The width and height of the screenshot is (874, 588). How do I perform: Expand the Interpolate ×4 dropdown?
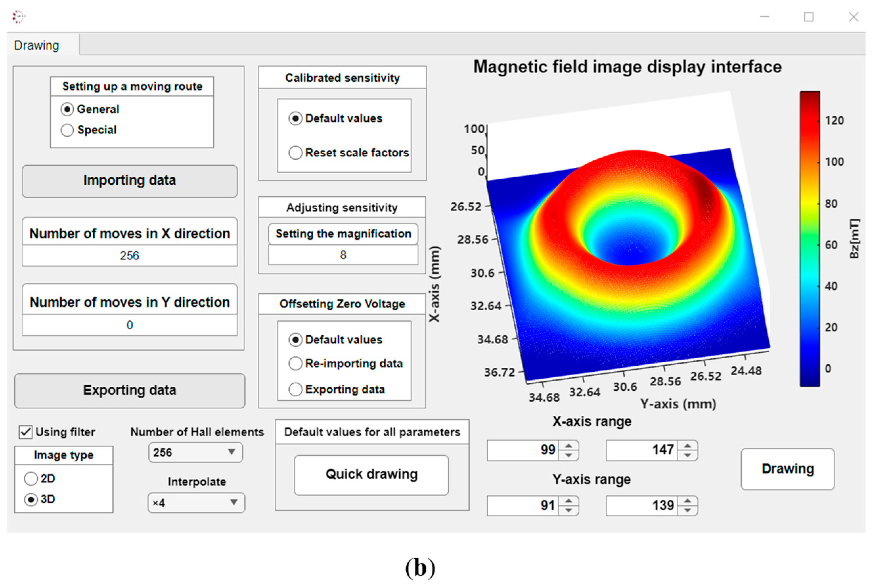point(196,502)
